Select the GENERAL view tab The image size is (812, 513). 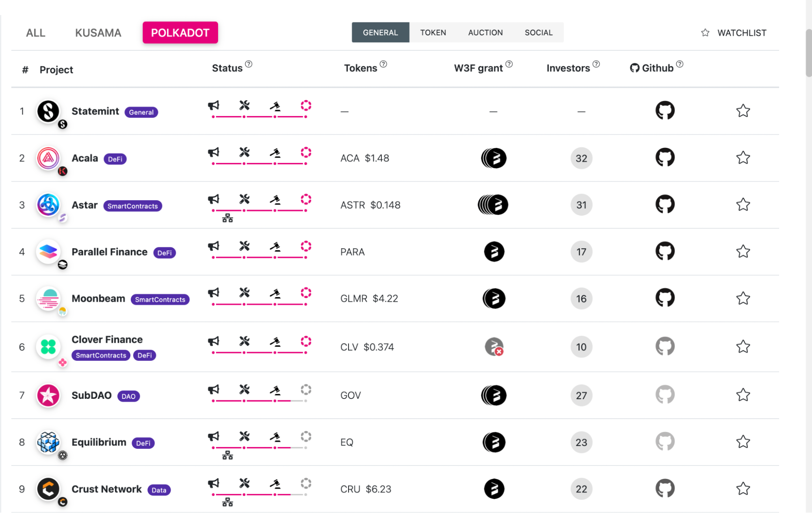click(x=381, y=32)
